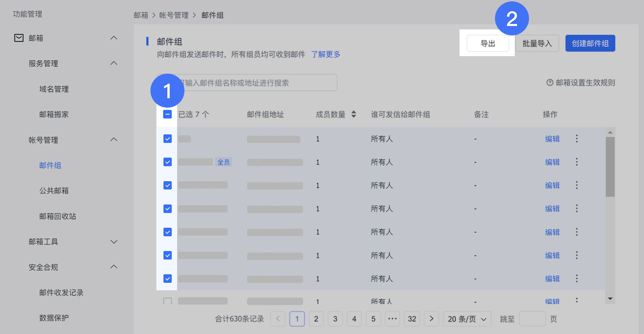Click the table's vertical scrollbar thumb
644x334 pixels.
[x=610, y=166]
